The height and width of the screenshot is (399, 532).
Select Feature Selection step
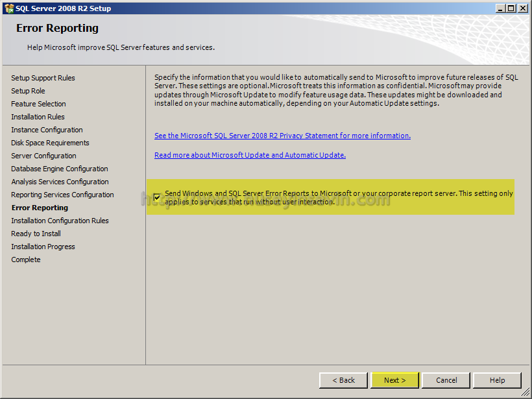(x=38, y=104)
